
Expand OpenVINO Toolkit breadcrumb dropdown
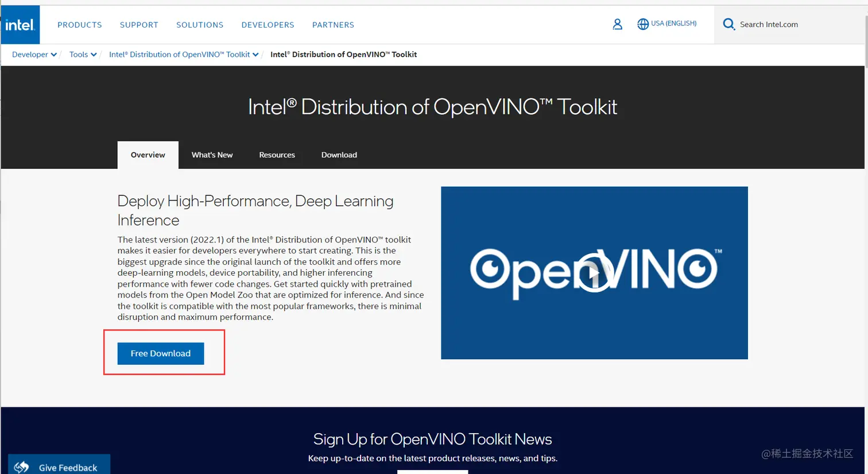(x=184, y=55)
